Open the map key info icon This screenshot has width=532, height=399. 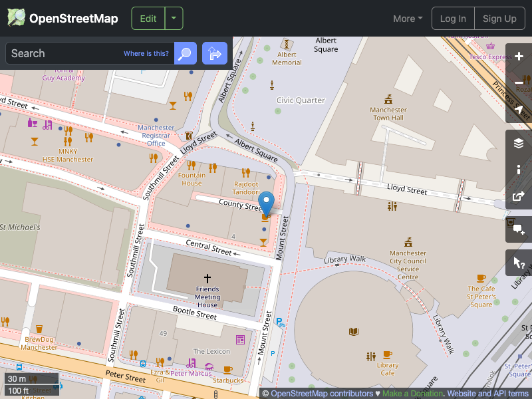[x=519, y=170]
